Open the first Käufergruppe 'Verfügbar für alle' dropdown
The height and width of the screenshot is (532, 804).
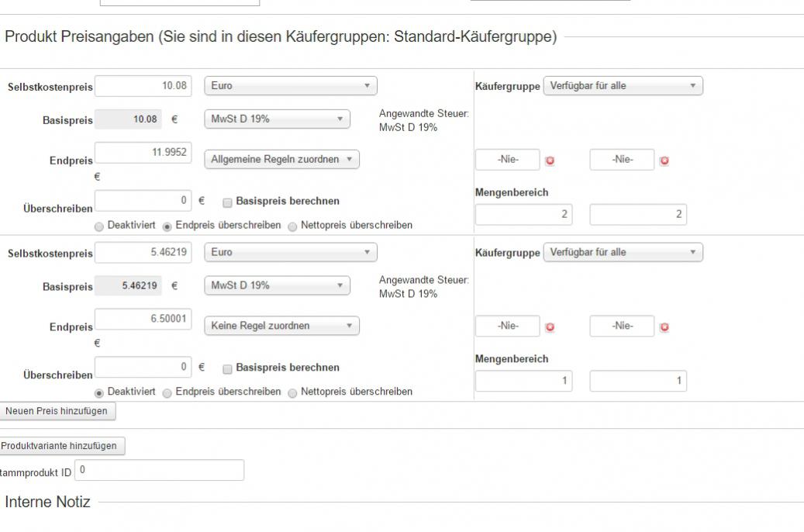point(623,86)
